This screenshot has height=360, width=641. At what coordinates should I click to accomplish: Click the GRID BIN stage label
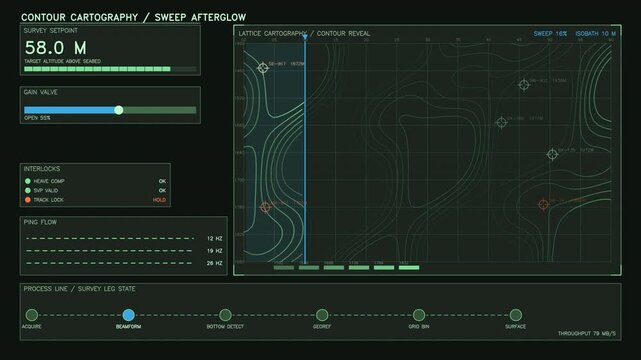(419, 326)
